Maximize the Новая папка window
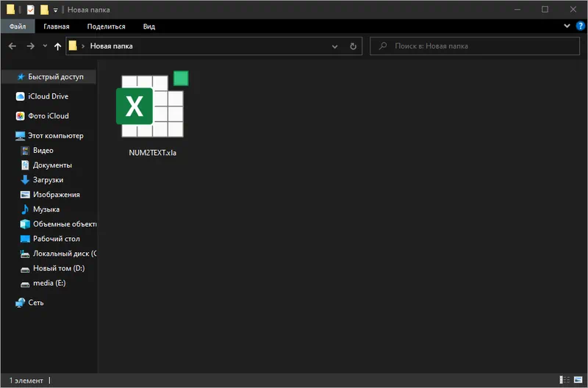 (x=545, y=10)
